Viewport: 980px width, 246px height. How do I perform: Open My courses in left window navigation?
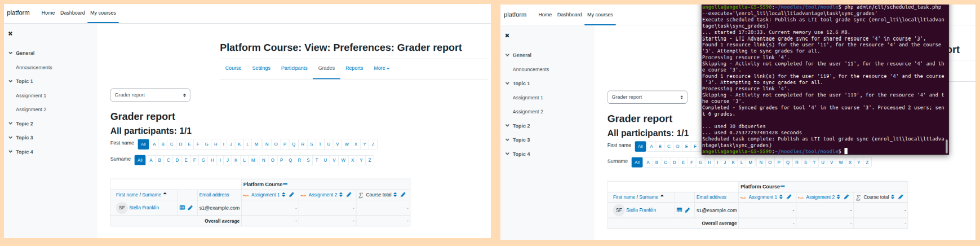(x=103, y=12)
